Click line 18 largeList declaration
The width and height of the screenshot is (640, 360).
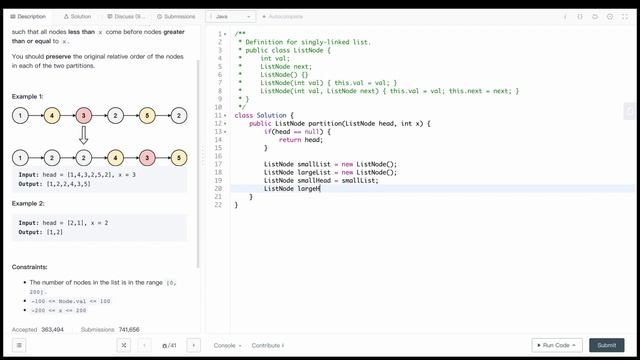(x=330, y=172)
